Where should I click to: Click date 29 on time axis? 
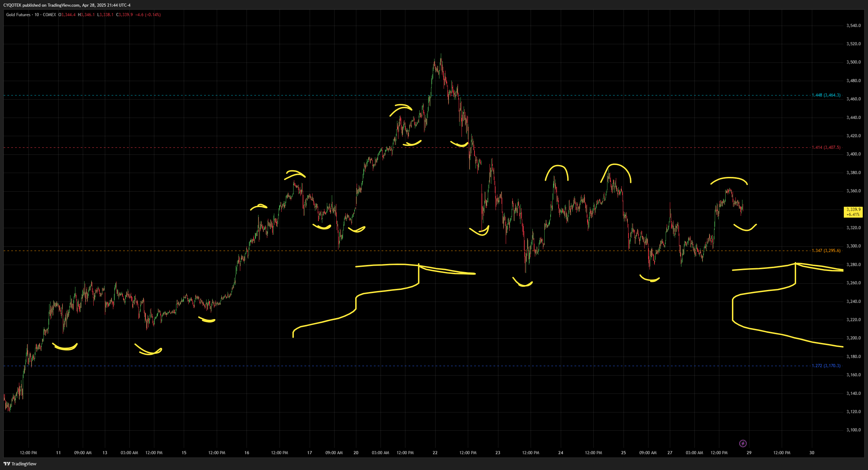pyautogui.click(x=749, y=453)
